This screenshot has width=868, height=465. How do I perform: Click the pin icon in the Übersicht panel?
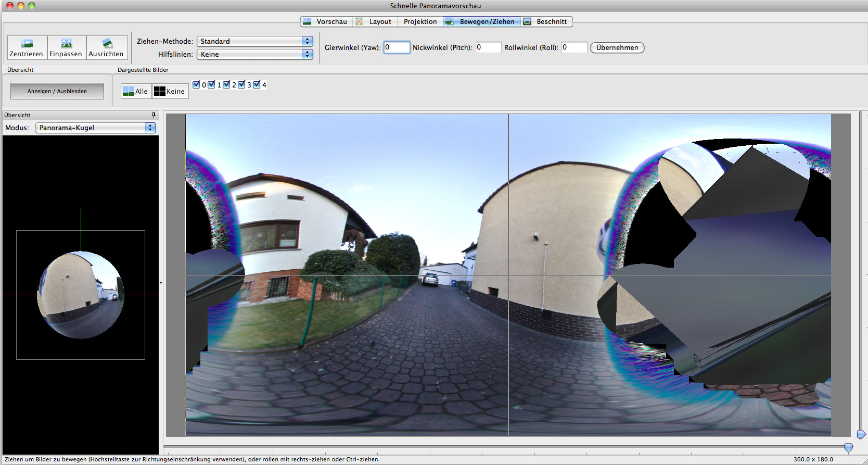[x=154, y=115]
